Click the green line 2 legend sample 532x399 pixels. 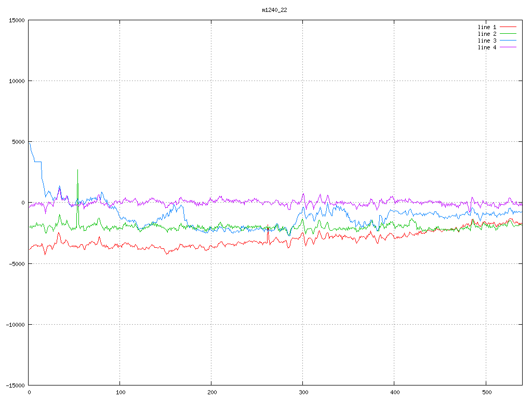coord(509,34)
